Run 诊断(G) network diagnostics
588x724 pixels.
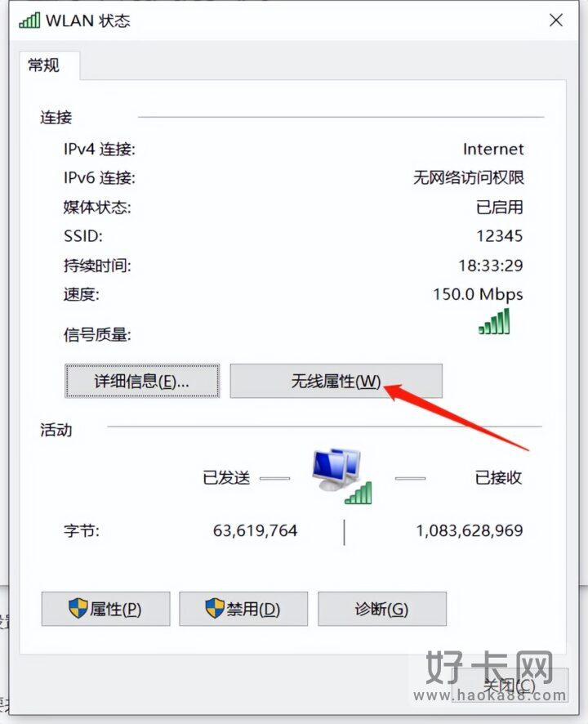[382, 609]
